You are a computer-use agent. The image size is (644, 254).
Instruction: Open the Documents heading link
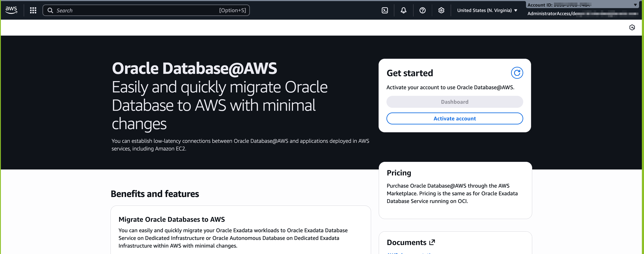click(x=406, y=242)
